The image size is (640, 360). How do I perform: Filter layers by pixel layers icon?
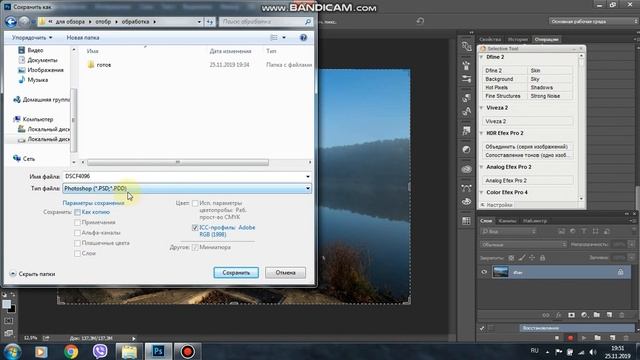pos(562,231)
